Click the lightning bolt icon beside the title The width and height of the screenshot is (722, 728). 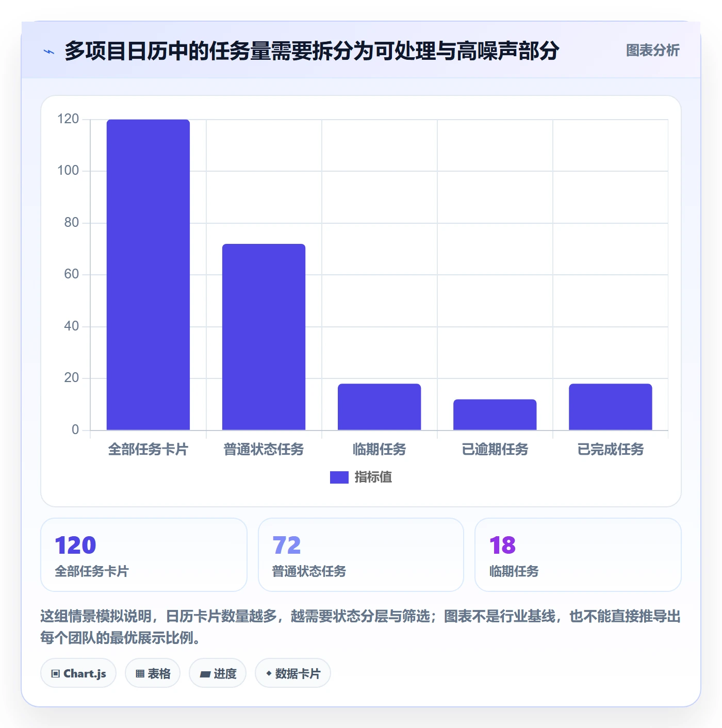(49, 52)
